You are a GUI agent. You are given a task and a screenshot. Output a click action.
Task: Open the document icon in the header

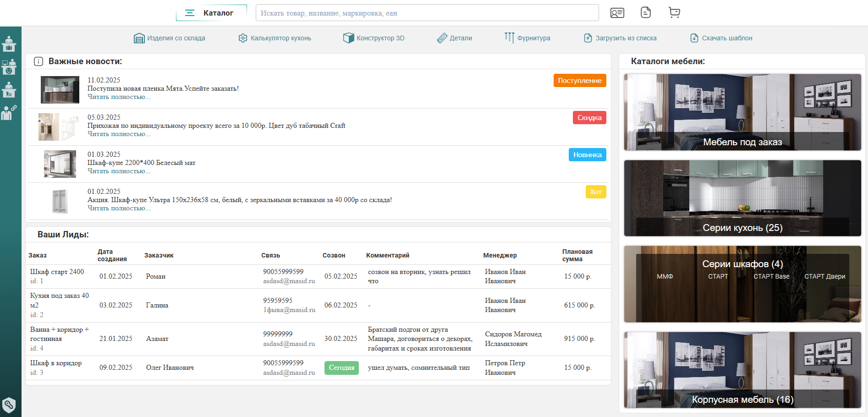pos(646,12)
